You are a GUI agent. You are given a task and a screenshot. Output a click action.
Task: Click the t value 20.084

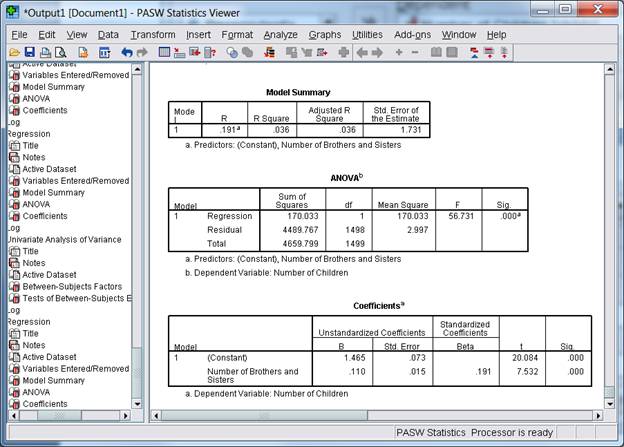pyautogui.click(x=525, y=358)
